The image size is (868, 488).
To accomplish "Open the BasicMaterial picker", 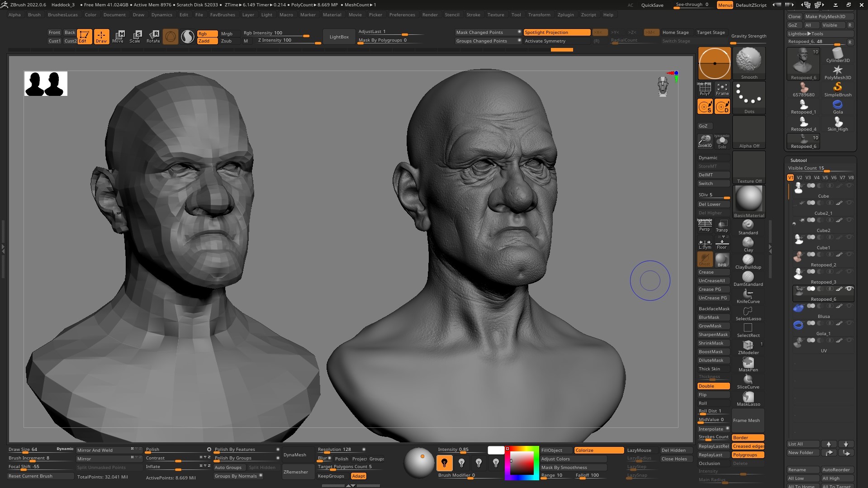I will [x=749, y=202].
